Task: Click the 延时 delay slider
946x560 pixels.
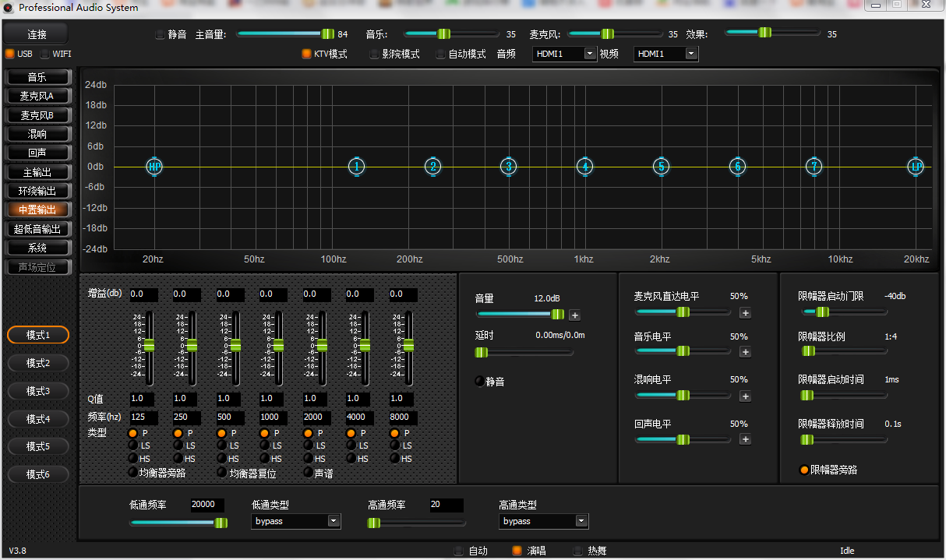Action: click(x=524, y=352)
